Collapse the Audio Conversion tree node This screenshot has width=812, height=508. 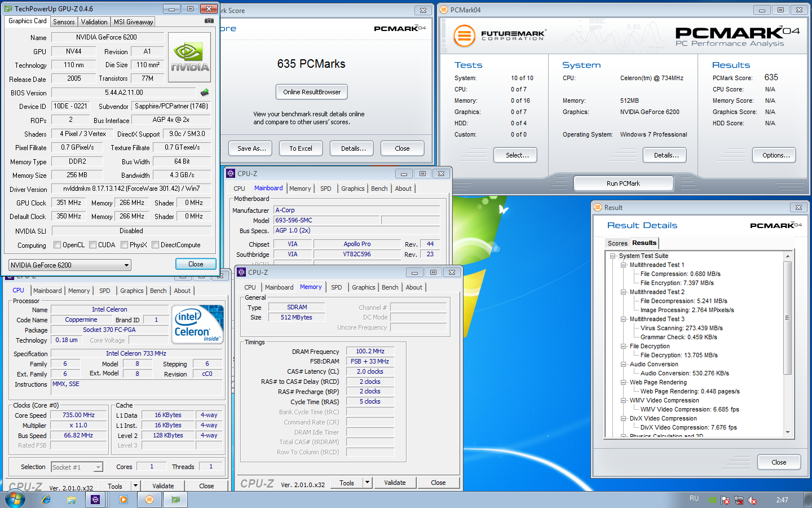tap(624, 364)
